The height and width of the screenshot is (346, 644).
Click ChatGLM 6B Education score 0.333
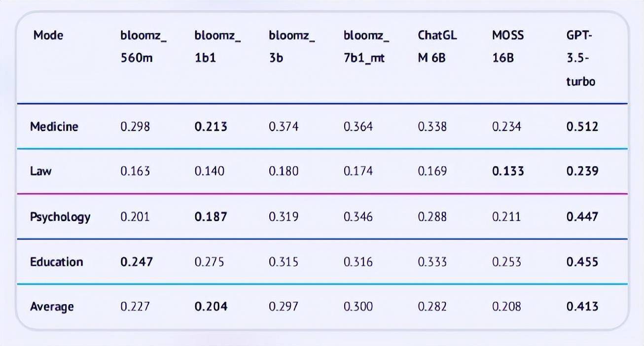tap(432, 262)
